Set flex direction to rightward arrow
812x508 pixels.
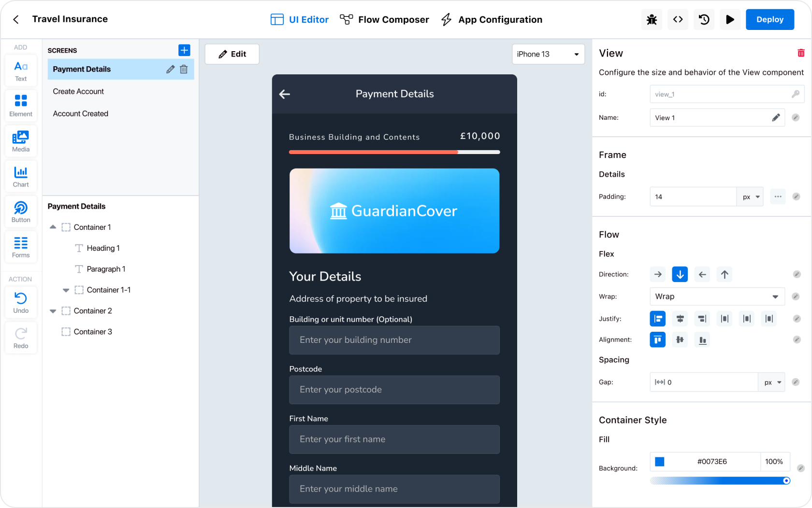(x=657, y=274)
